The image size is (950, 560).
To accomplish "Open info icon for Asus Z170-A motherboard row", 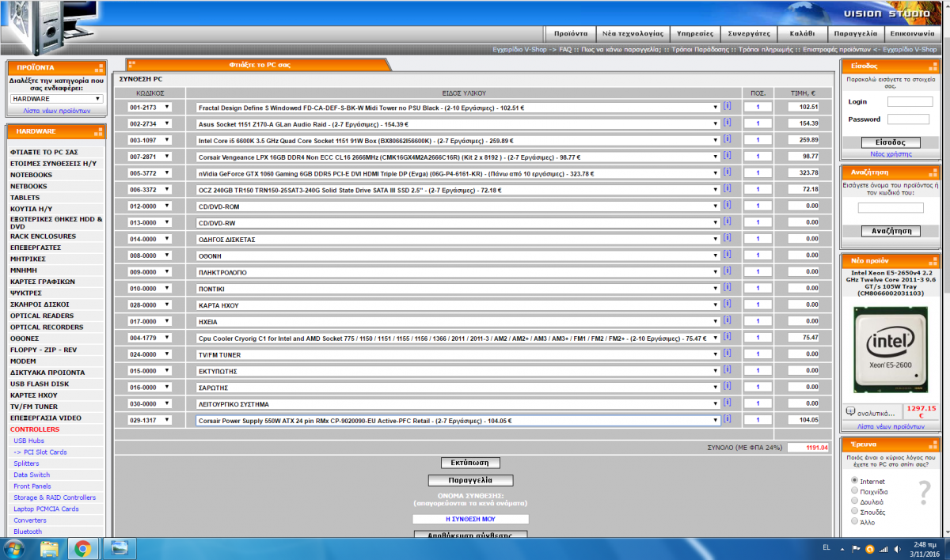I will 728,123.
